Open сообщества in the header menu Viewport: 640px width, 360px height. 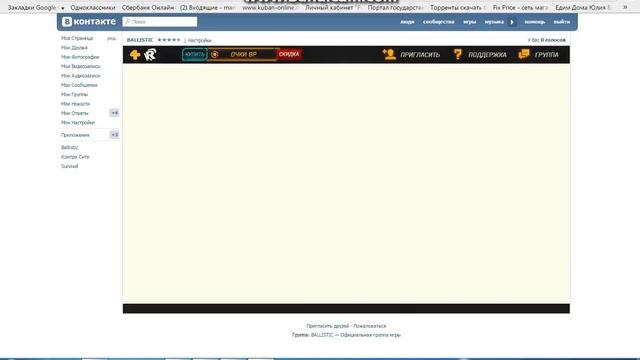point(438,22)
